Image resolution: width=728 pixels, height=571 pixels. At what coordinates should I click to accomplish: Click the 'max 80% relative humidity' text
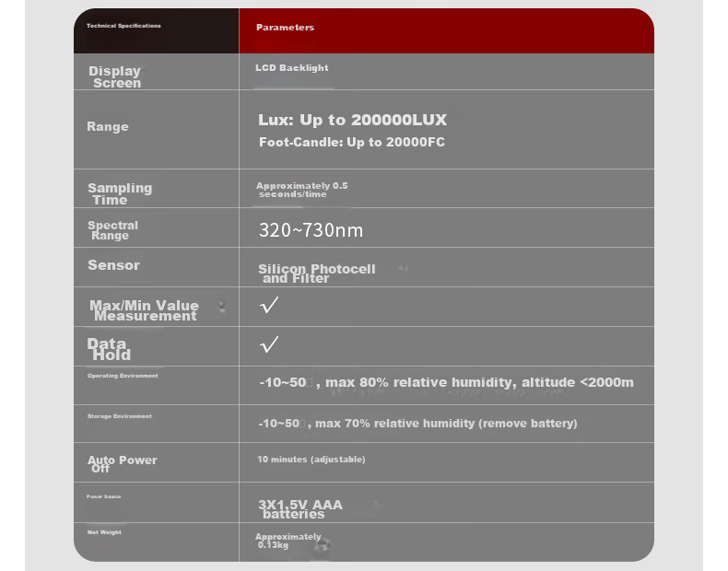[418, 383]
